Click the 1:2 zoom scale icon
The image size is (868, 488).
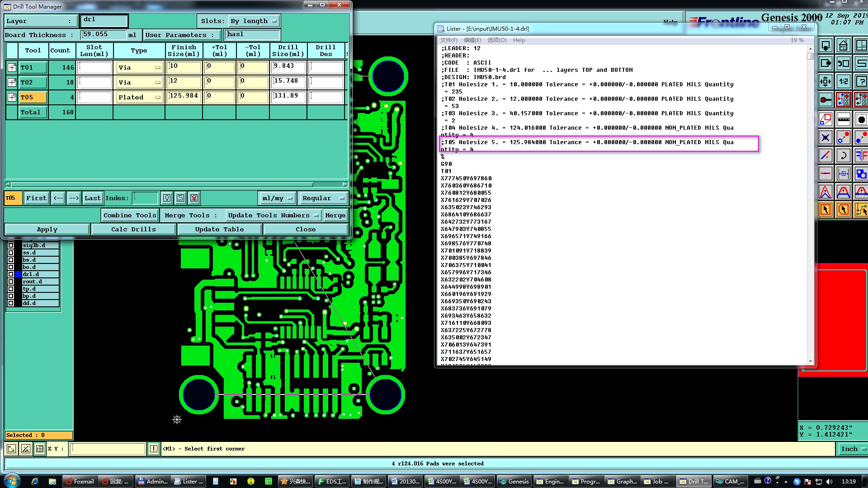click(x=844, y=82)
